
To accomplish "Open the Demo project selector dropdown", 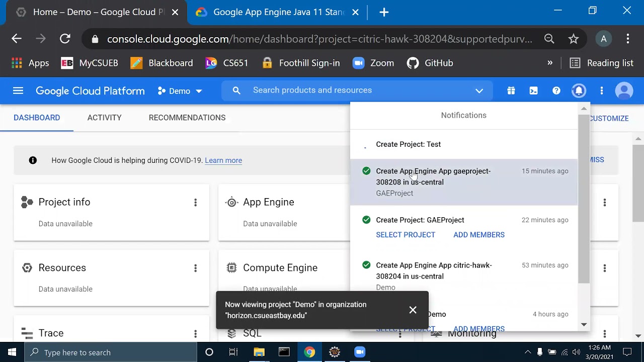I will [x=180, y=91].
